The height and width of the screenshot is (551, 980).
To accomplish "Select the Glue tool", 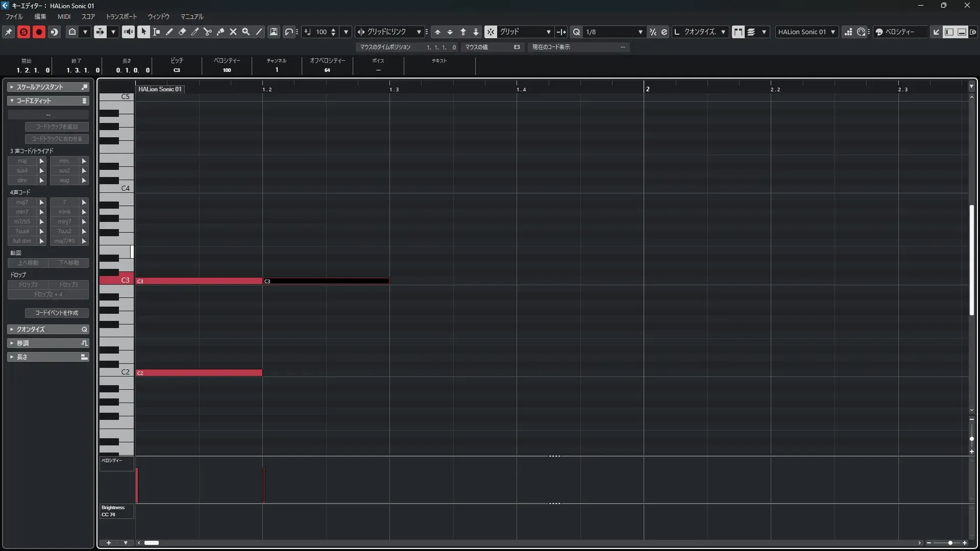I will (220, 32).
